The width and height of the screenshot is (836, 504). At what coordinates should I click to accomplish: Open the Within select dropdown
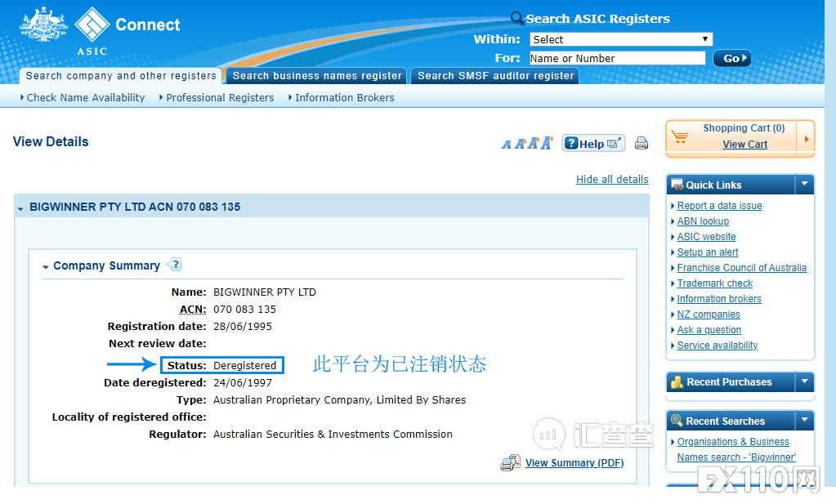[x=621, y=39]
